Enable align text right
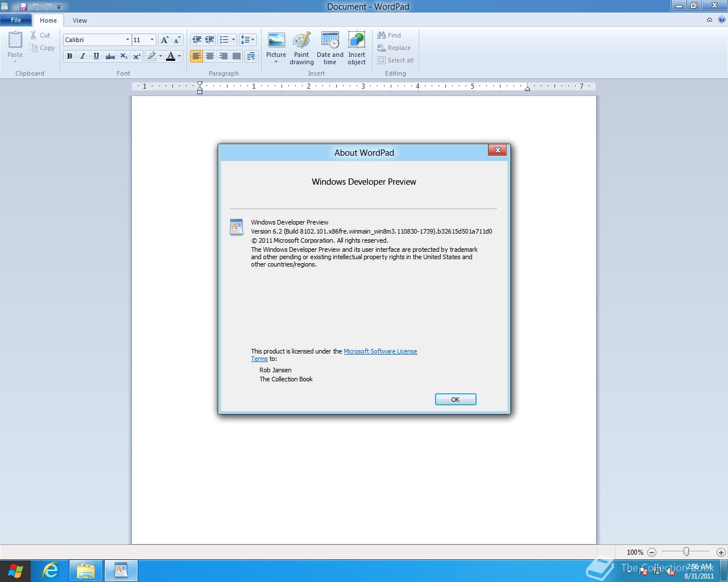Screen dimensions: 728x582 tap(223, 56)
